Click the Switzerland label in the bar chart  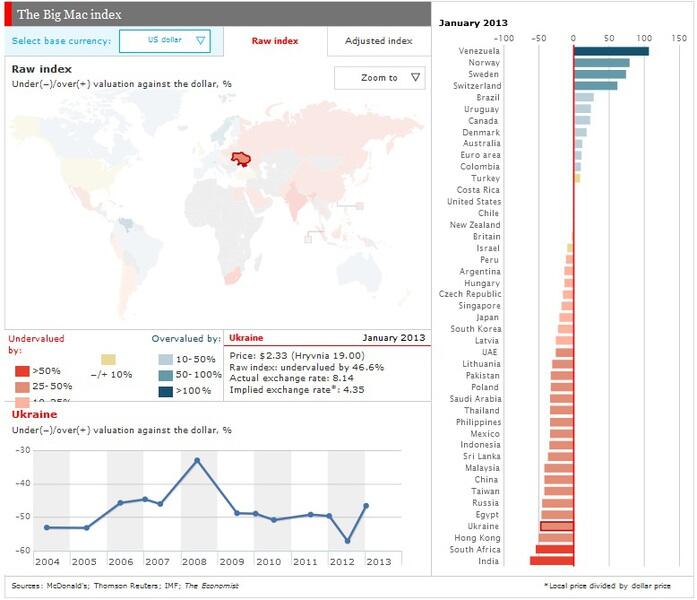click(x=477, y=86)
